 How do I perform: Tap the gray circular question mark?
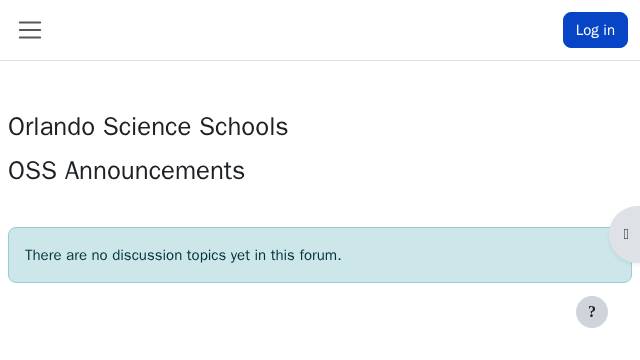592,312
